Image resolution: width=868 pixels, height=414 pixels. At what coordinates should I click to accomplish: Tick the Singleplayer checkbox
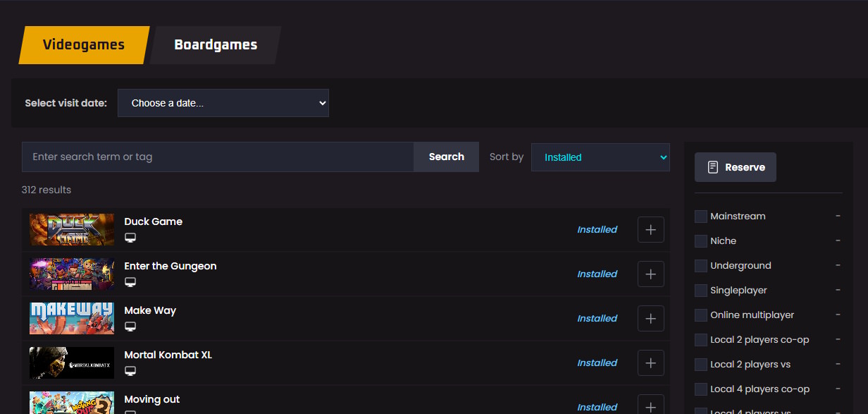click(701, 291)
